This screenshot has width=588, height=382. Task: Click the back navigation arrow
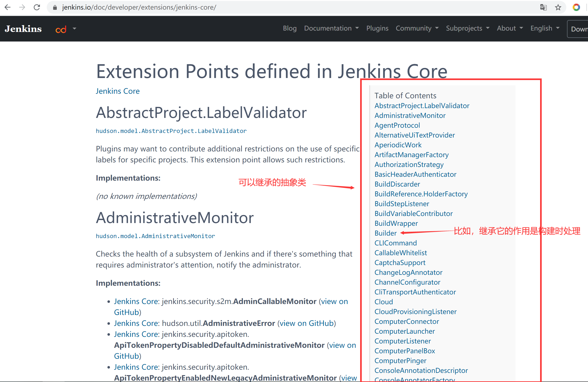pyautogui.click(x=7, y=7)
